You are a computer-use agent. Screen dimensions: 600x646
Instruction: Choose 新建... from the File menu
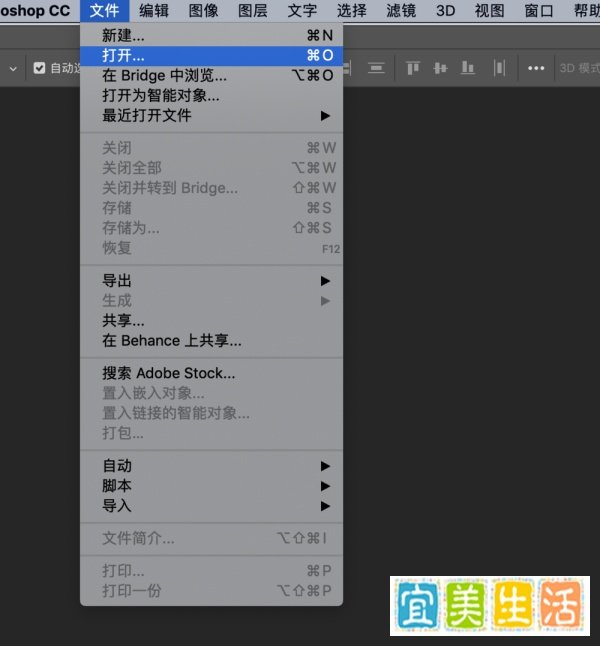click(x=211, y=35)
